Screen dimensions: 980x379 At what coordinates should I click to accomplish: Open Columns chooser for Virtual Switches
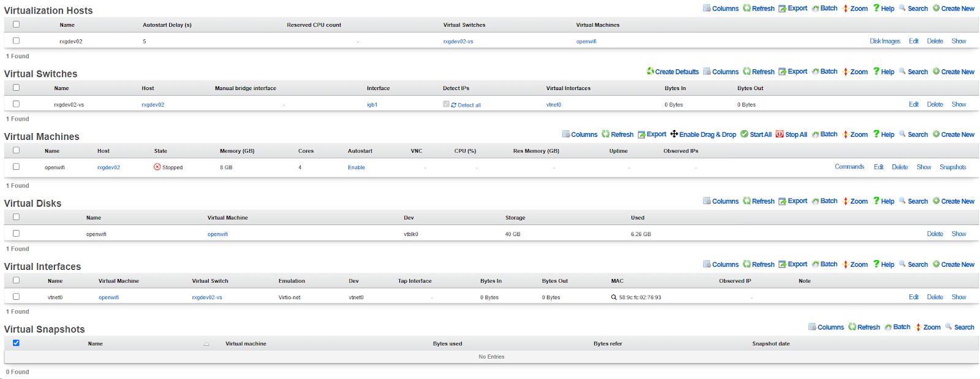[x=720, y=72]
